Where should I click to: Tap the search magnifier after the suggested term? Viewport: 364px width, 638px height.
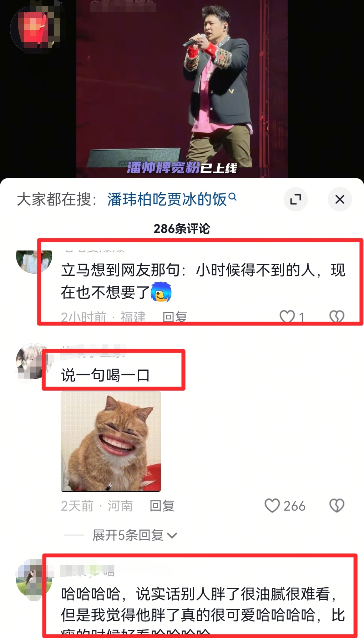pyautogui.click(x=232, y=196)
